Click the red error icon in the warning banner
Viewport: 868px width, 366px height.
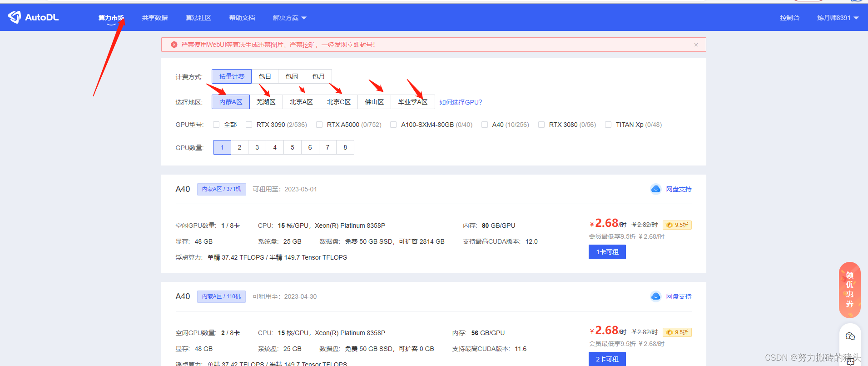point(174,45)
